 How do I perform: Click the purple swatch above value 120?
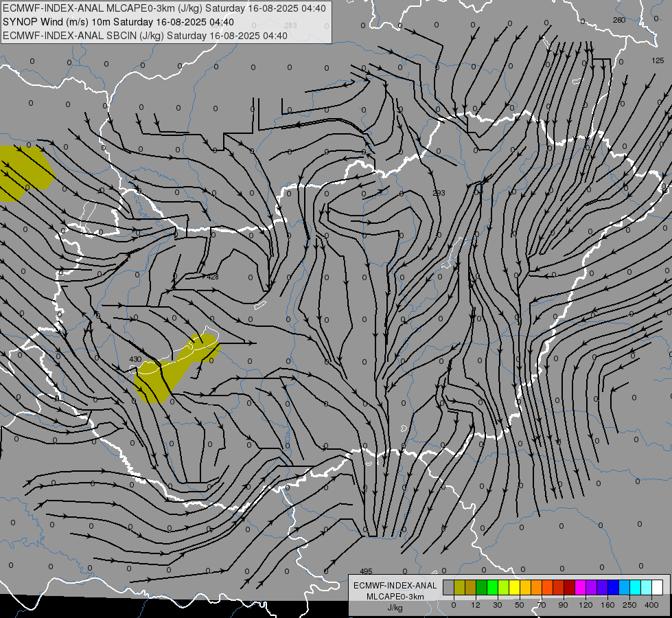pyautogui.click(x=592, y=587)
